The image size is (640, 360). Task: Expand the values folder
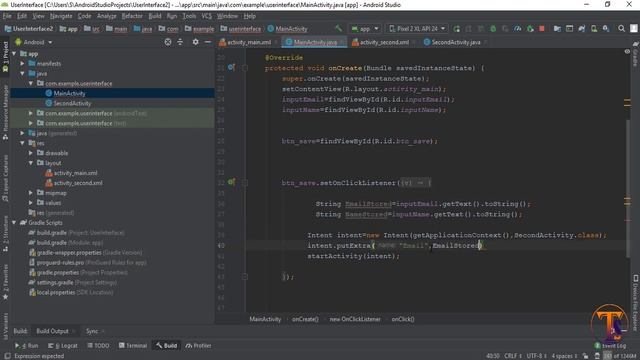point(31,202)
